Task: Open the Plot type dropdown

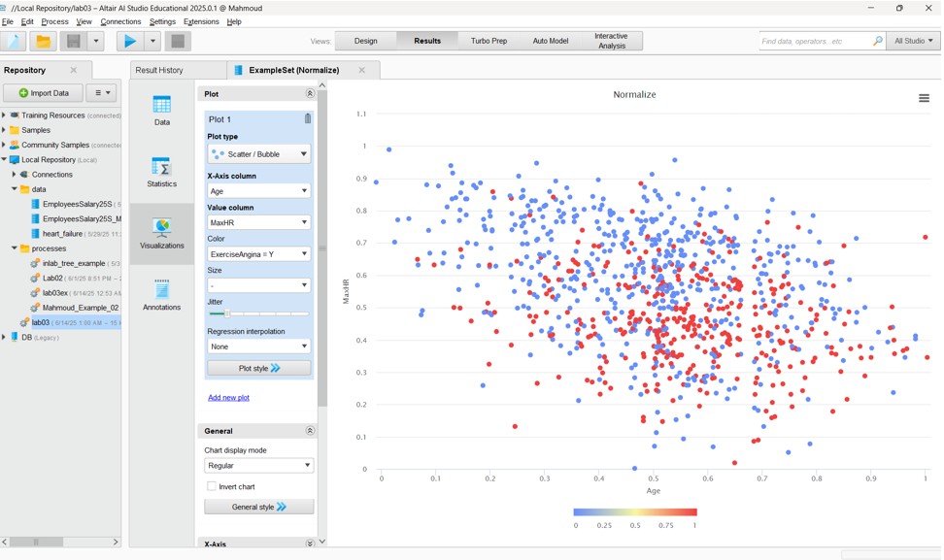Action: coord(258,153)
